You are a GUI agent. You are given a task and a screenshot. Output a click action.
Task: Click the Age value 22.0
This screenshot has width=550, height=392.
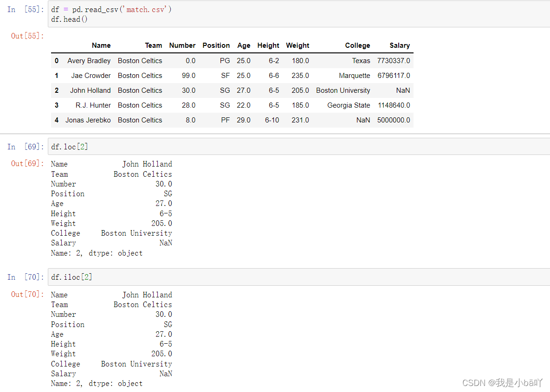[243, 105]
